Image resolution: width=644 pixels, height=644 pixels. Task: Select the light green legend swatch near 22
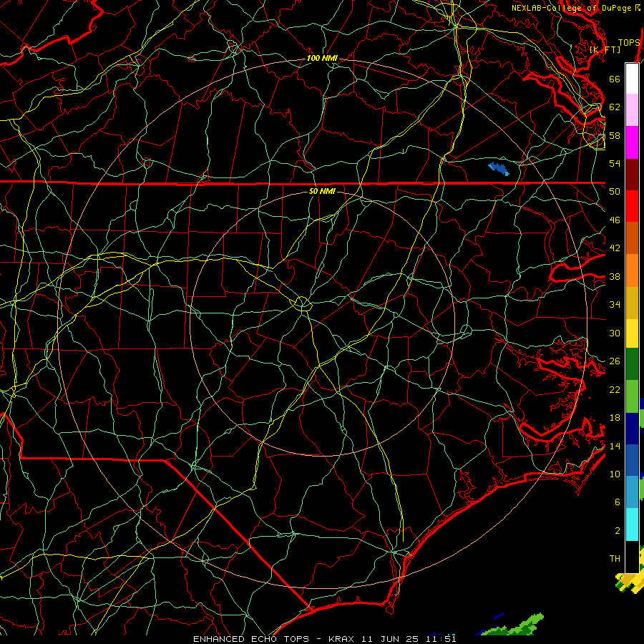coord(632,396)
